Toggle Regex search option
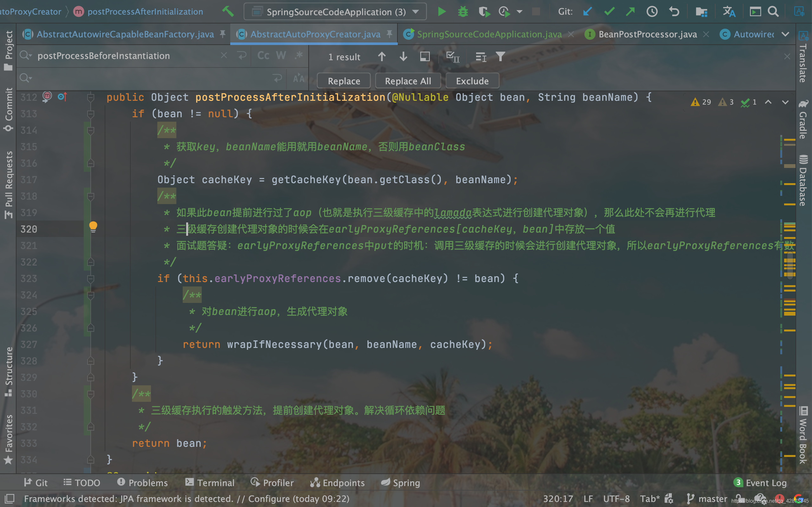Viewport: 812px width, 507px height. click(298, 56)
